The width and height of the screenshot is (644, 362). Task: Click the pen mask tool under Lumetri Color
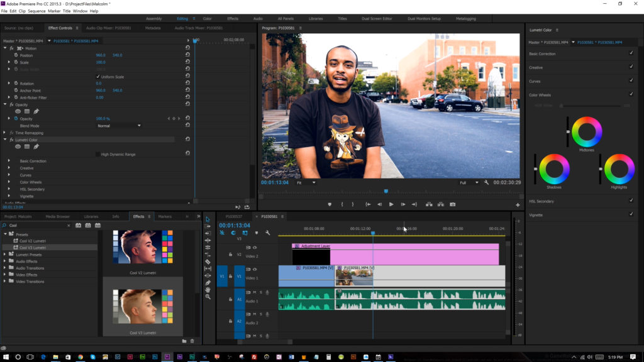[36, 146]
